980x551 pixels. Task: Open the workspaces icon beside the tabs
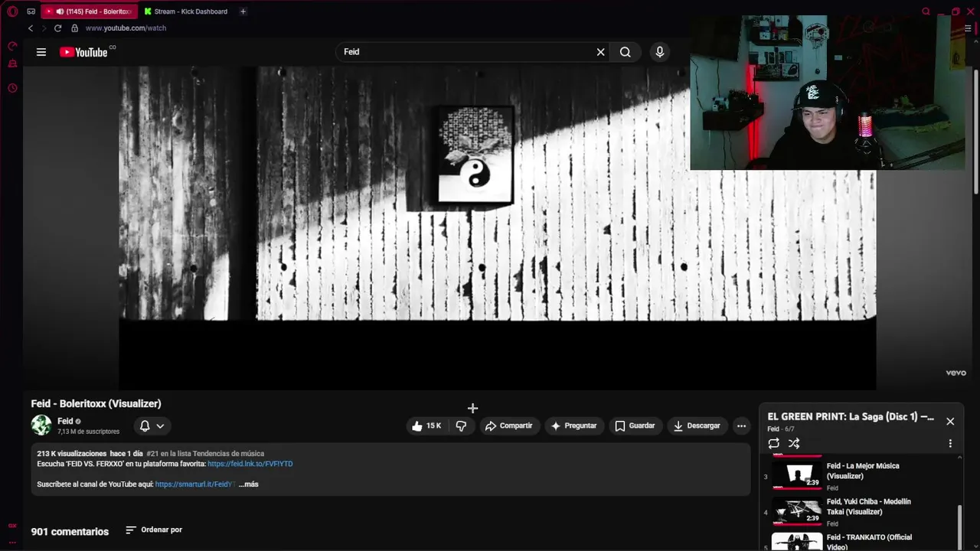point(31,11)
